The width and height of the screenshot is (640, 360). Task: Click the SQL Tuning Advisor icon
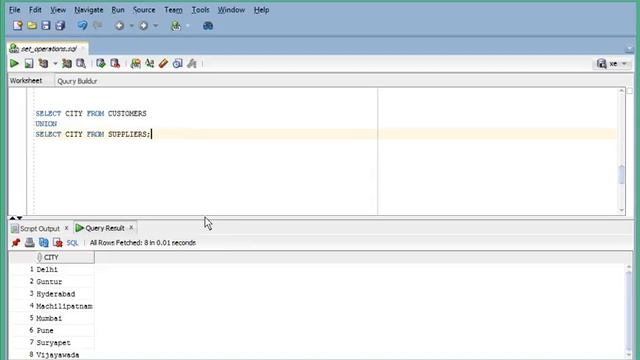pos(81,64)
